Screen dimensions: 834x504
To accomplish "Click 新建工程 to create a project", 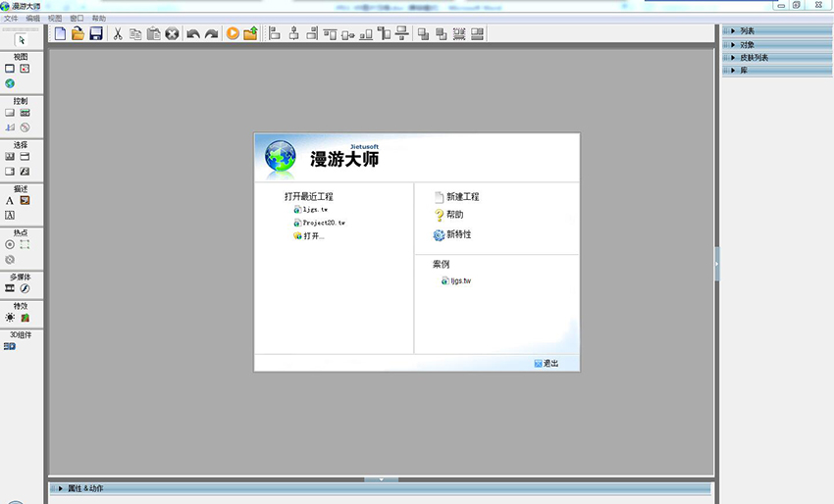I will click(x=461, y=197).
